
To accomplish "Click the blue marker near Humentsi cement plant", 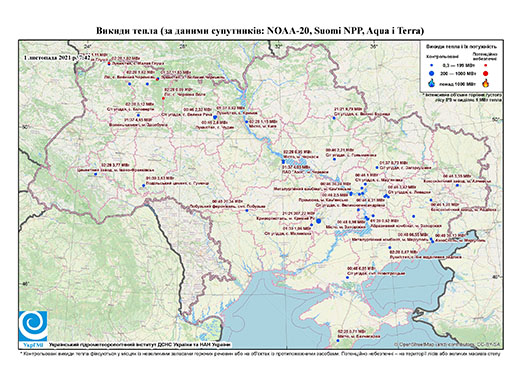I will 144,186.
